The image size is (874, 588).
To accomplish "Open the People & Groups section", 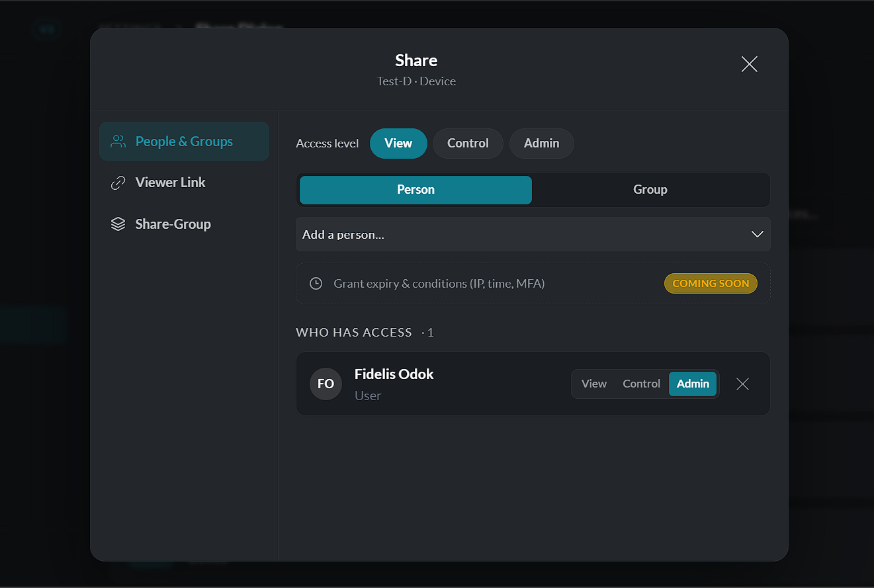I will tap(184, 142).
